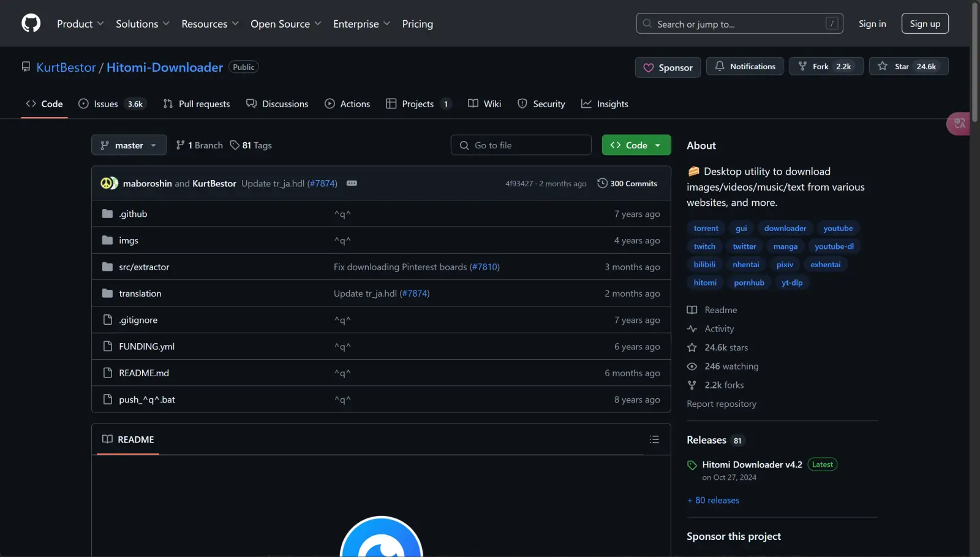Show the + 80 releases link

coord(714,501)
